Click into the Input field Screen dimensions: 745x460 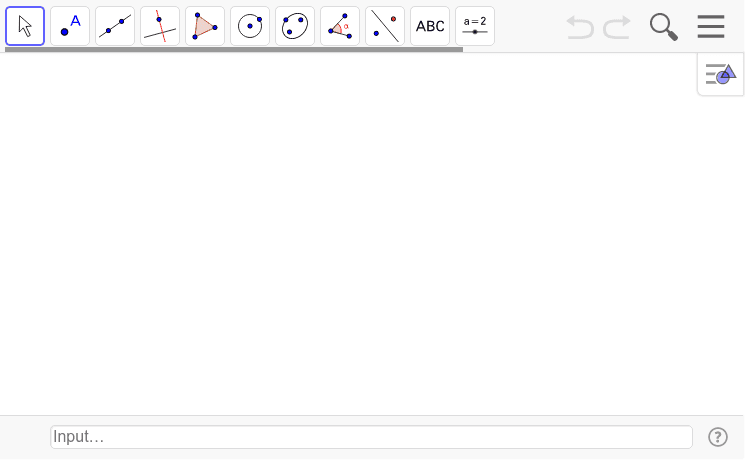point(371,437)
